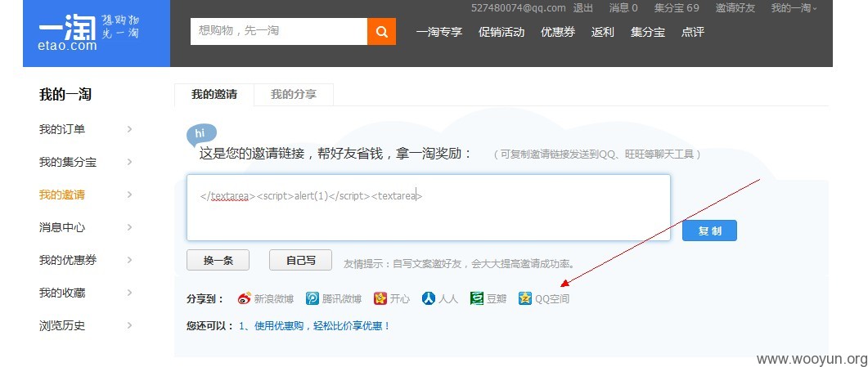Open 集分宝 in navigation menu
This screenshot has width=868, height=367.
(648, 32)
